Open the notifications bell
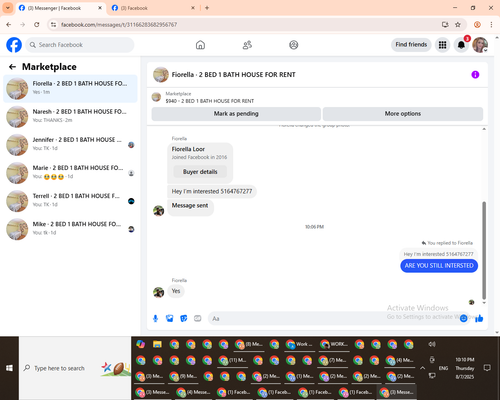 pyautogui.click(x=461, y=45)
